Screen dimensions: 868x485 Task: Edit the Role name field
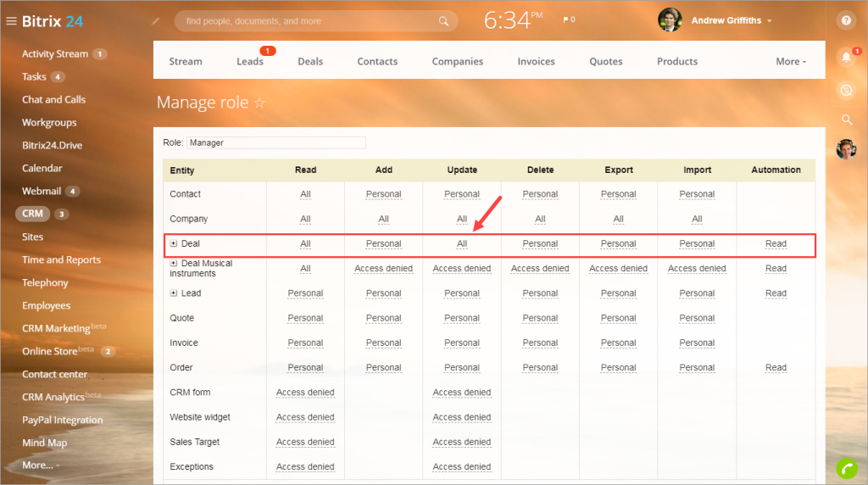(x=276, y=142)
